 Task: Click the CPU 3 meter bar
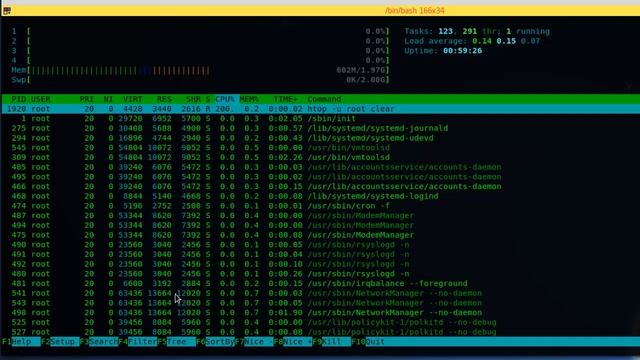click(x=200, y=51)
